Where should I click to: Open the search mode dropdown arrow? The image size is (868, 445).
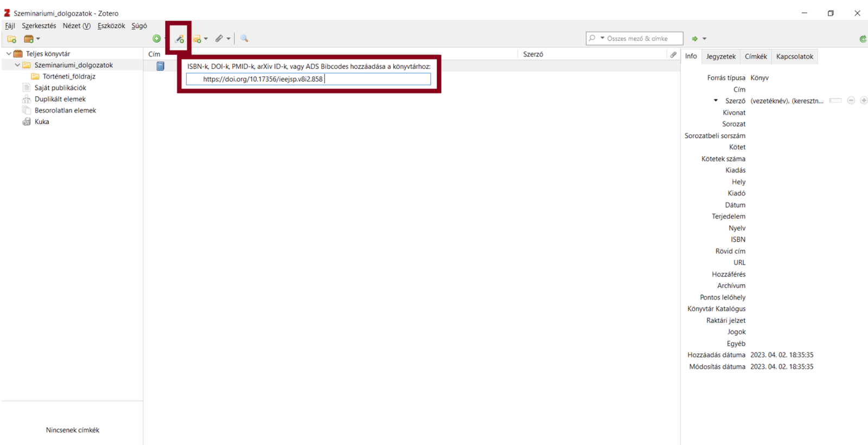click(x=602, y=38)
